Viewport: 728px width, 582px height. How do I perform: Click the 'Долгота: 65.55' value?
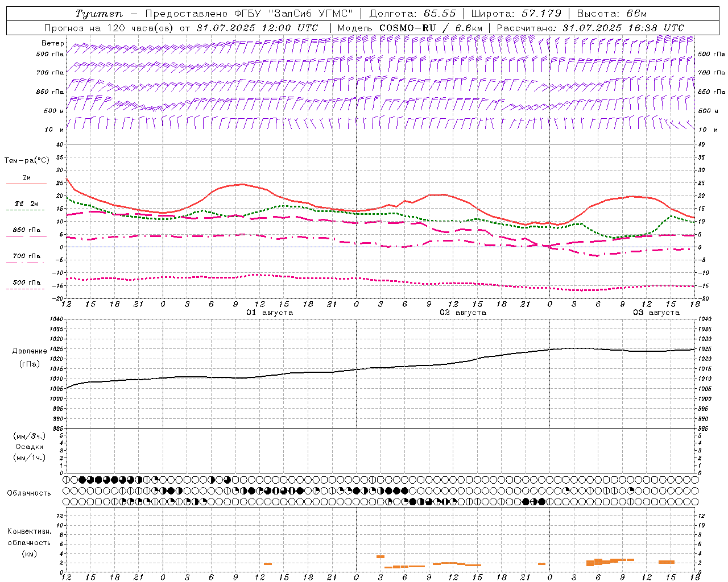[x=412, y=14]
